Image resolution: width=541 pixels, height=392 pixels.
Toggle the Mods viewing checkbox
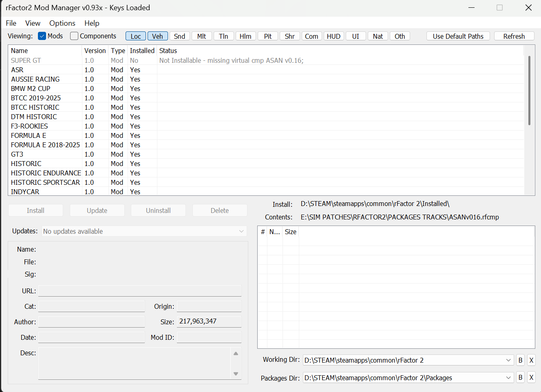(42, 36)
